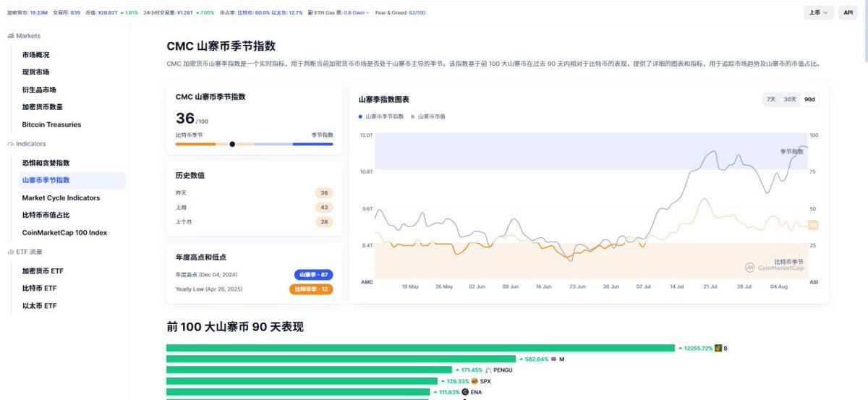Click last week's value badge 43
The width and height of the screenshot is (868, 400).
tap(324, 207)
